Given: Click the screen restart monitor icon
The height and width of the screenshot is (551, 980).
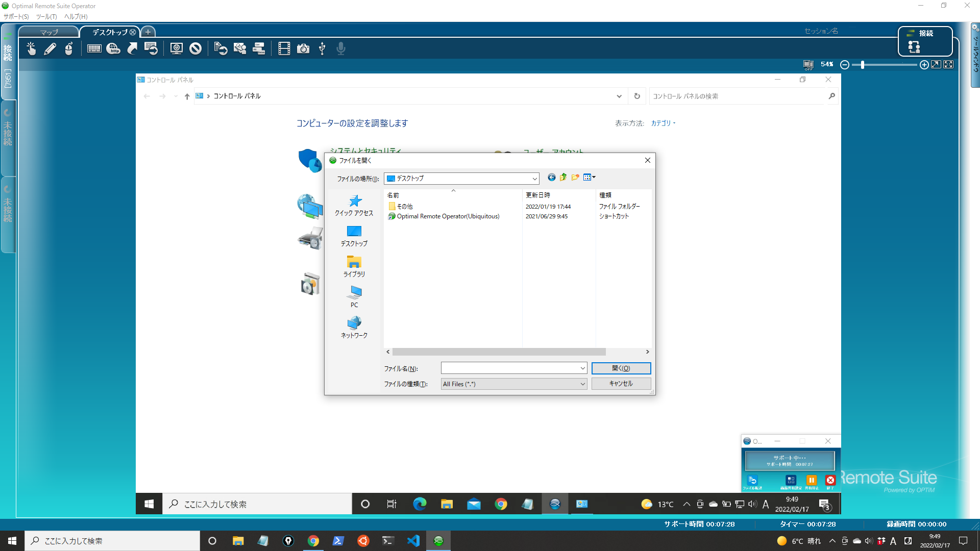Looking at the screenshot, I should click(x=177, y=48).
